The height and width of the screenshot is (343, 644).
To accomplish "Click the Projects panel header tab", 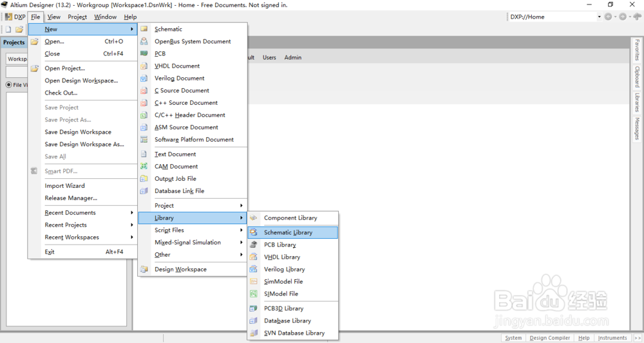I will click(14, 42).
